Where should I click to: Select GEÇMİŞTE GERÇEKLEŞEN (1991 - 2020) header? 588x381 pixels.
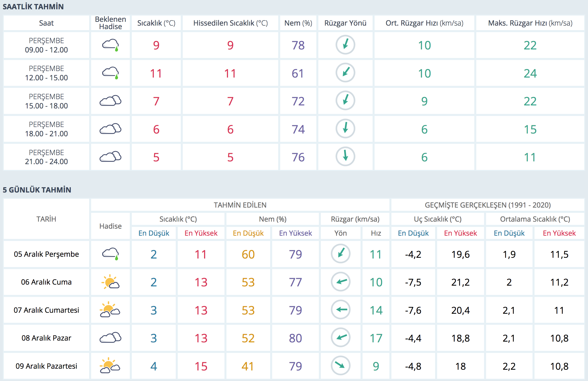point(488,205)
